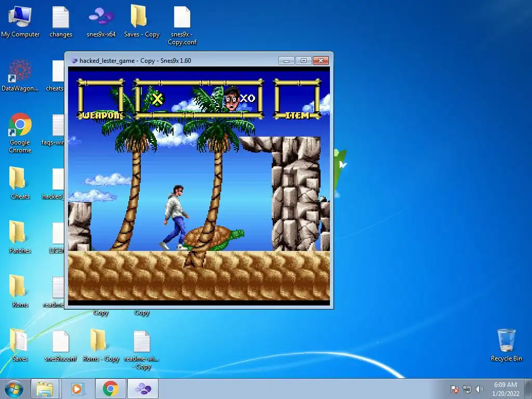Launch Google Chrome from the desktop
Image resolution: width=532 pixels, height=399 pixels.
pos(20,133)
